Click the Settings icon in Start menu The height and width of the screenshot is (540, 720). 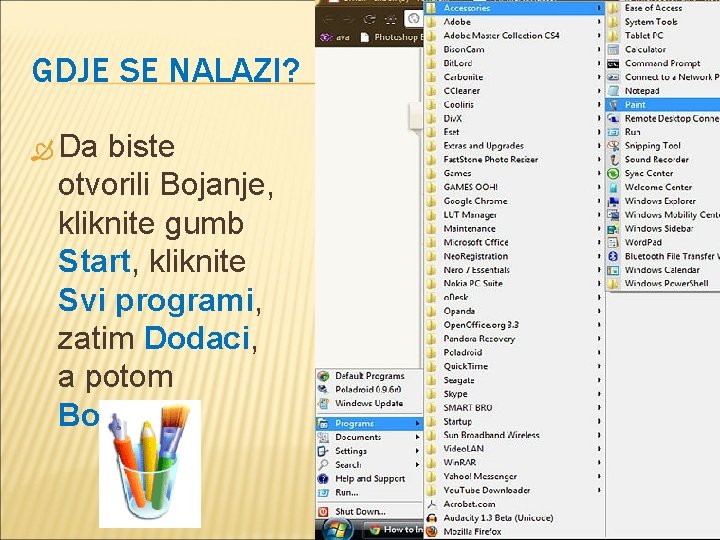click(324, 451)
